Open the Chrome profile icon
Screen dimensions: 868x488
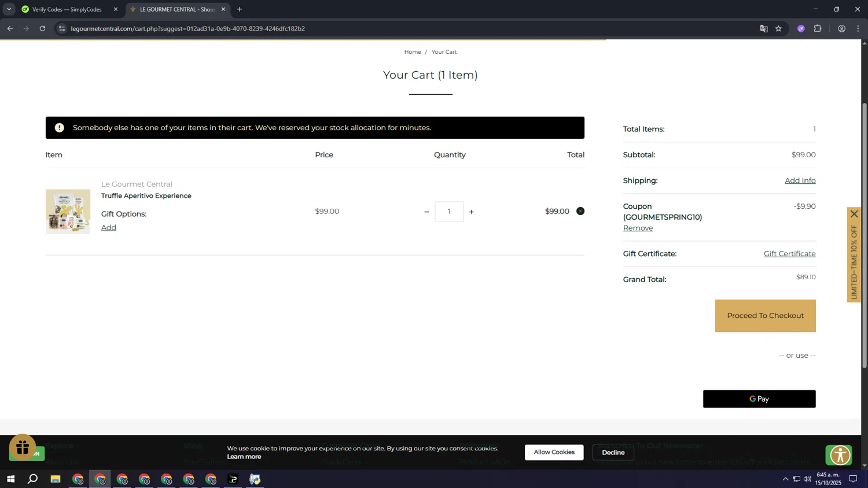click(x=842, y=28)
